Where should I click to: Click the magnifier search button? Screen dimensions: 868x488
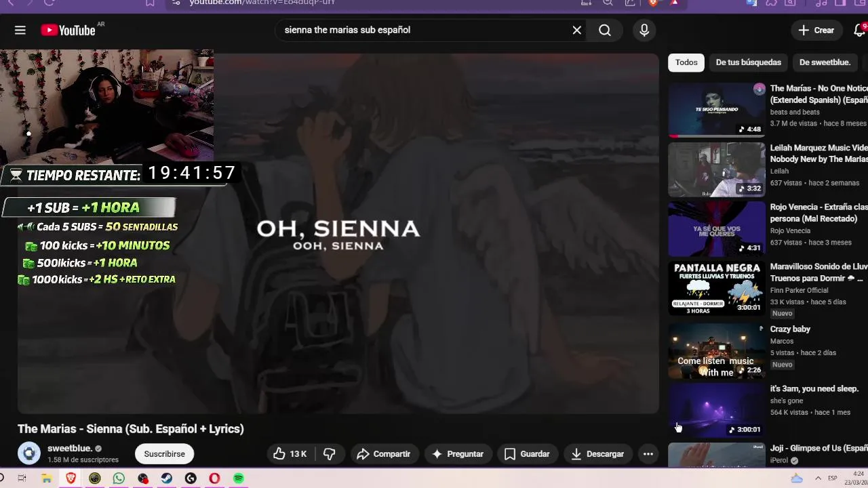click(x=604, y=30)
